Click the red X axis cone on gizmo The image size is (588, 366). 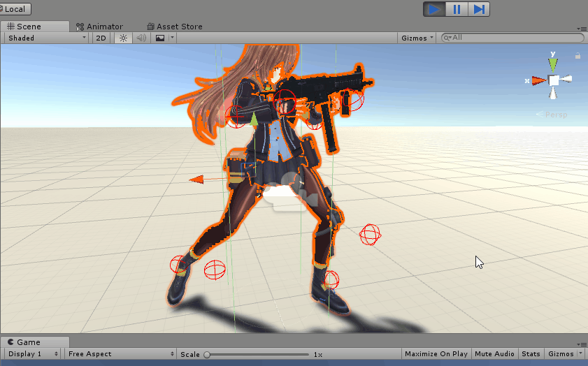pyautogui.click(x=538, y=80)
